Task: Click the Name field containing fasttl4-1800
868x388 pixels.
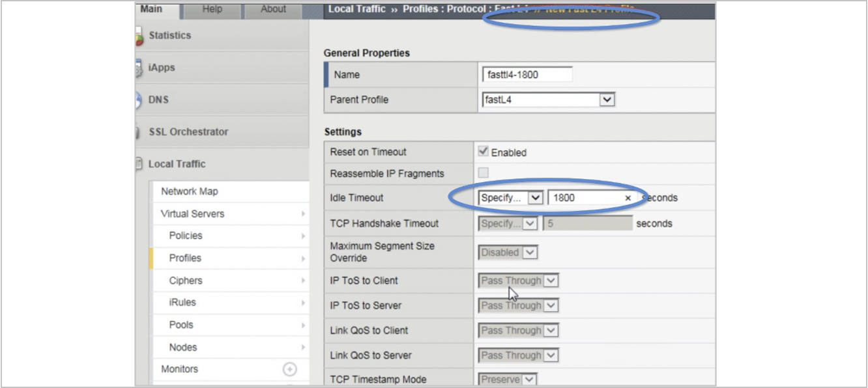Action: point(527,74)
